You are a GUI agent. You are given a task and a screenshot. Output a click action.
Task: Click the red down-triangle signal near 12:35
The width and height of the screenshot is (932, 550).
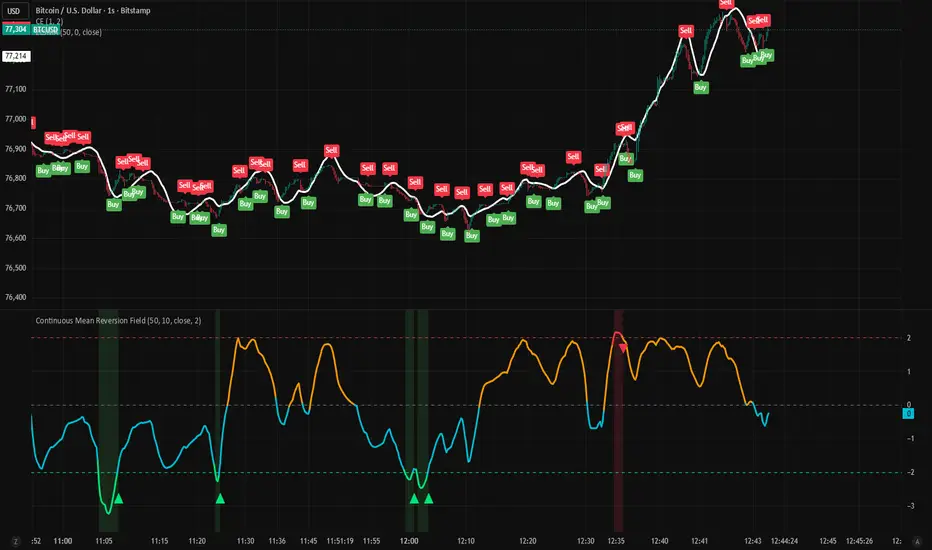(x=623, y=348)
